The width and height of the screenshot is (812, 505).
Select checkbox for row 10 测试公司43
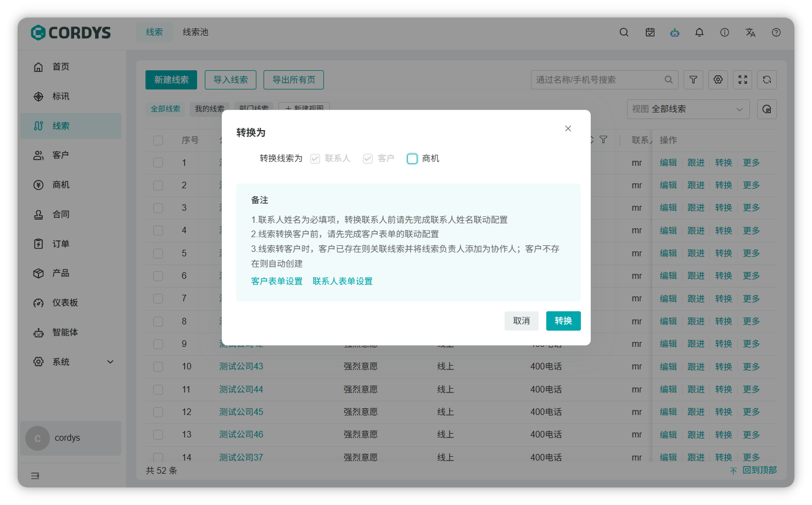(x=158, y=367)
